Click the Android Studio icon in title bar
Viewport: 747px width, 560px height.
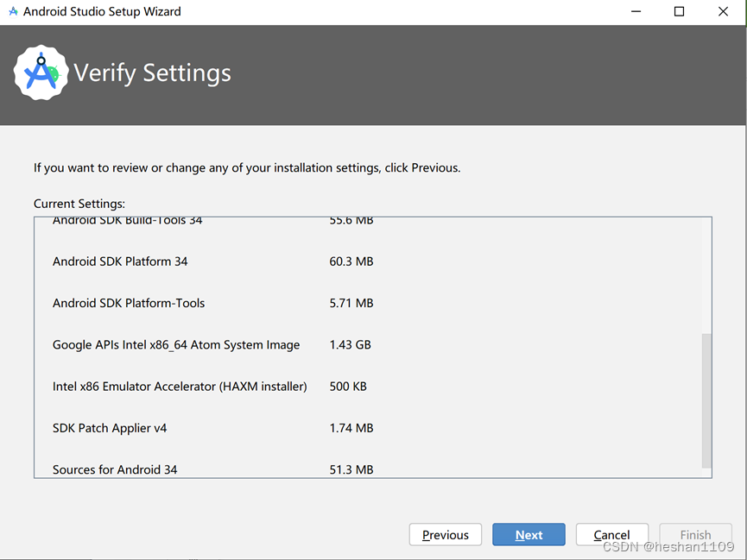click(15, 11)
